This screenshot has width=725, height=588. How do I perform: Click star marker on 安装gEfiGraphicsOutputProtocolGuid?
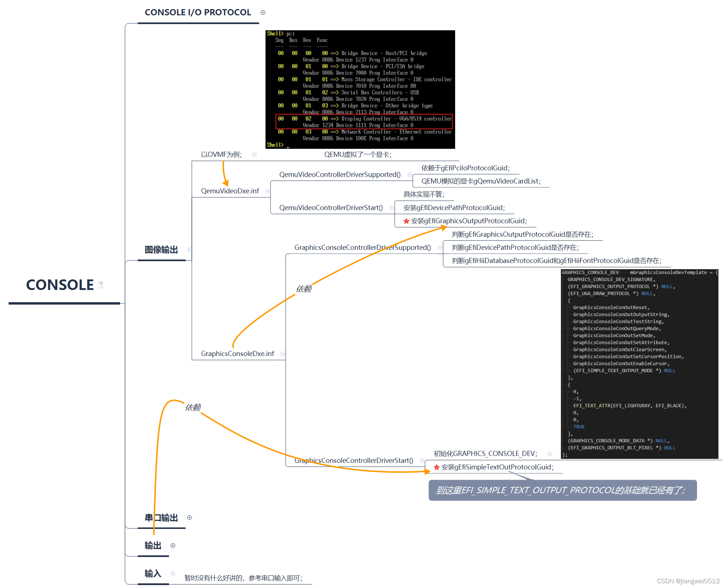pyautogui.click(x=406, y=221)
